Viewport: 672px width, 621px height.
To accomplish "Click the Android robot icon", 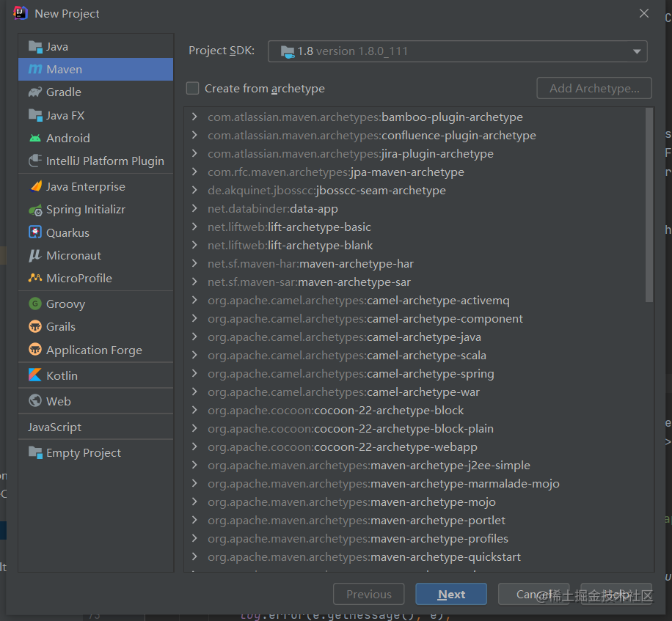I will coord(35,138).
